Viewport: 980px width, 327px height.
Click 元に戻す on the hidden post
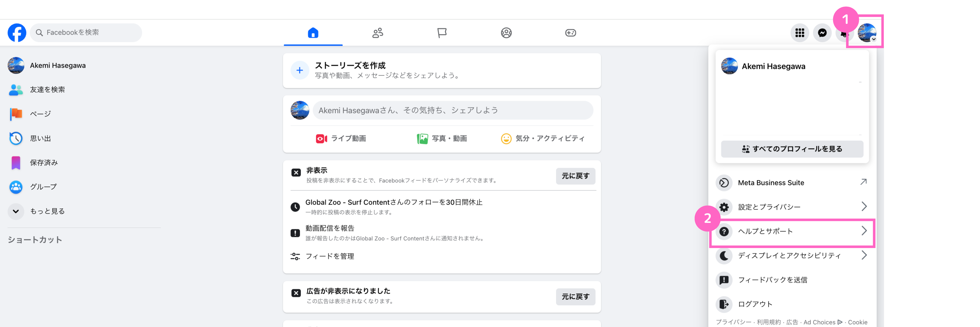(576, 176)
